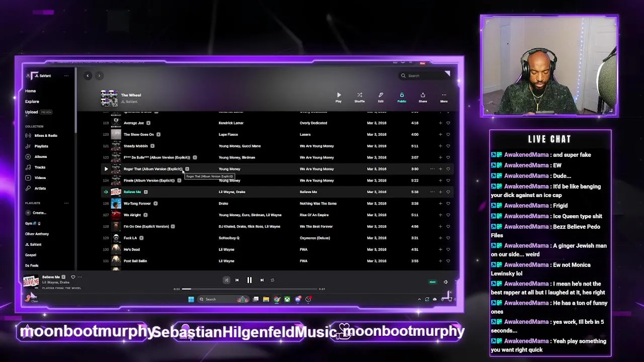Open the JL SaVant profile menu dots
644x362 pixels.
(x=66, y=75)
